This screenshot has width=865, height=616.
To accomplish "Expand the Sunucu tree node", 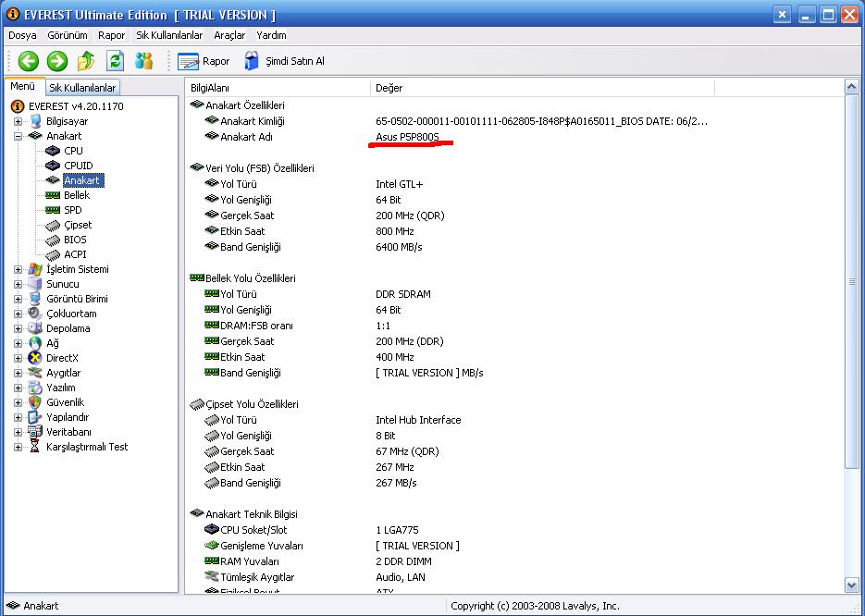I will coord(19,285).
